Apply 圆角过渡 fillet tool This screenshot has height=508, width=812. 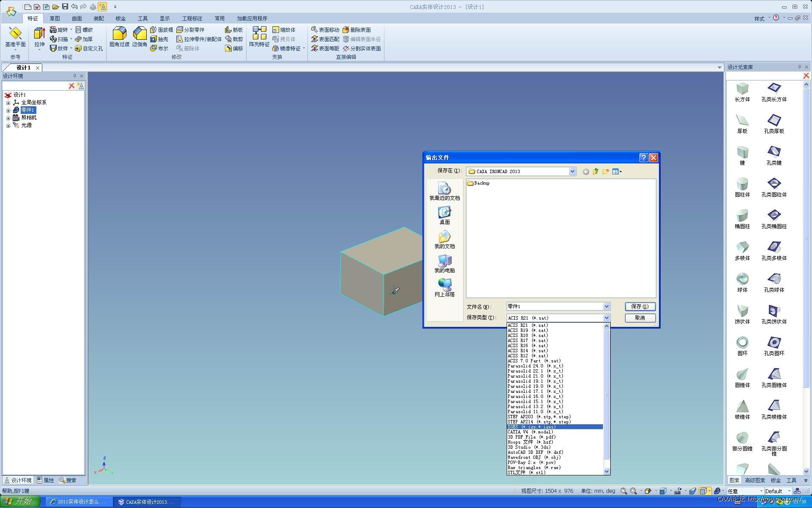tap(119, 37)
